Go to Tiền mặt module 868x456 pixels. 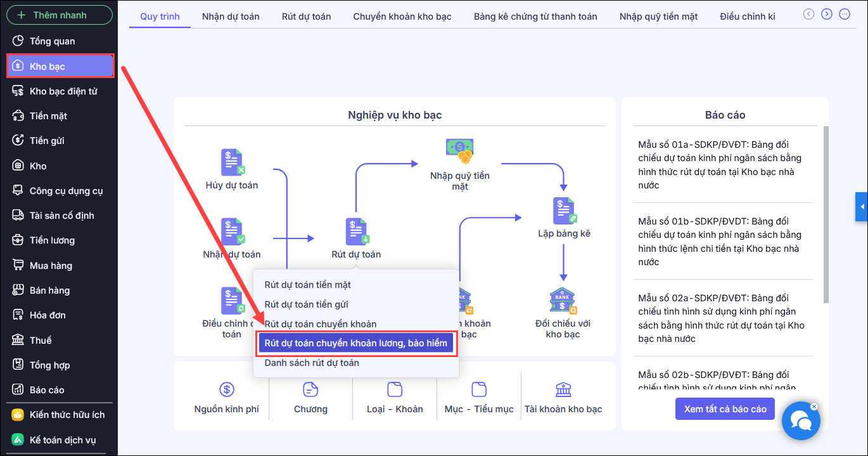60,116
